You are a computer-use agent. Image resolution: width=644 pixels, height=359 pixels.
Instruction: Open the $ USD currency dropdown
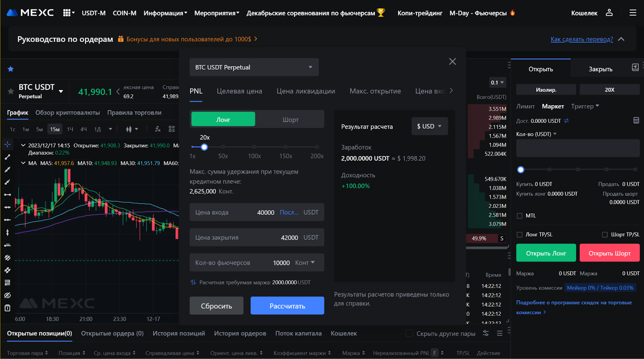point(429,126)
